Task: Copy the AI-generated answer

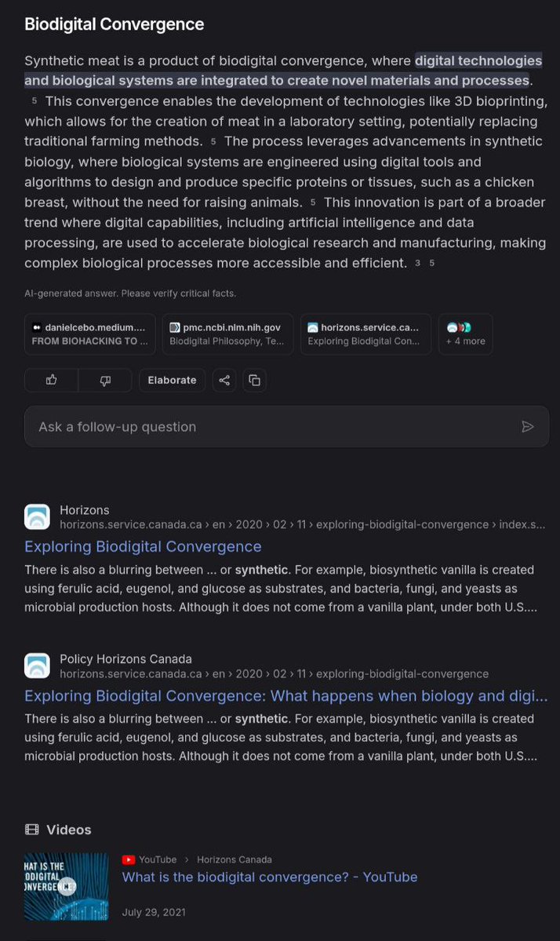Action: pos(254,380)
